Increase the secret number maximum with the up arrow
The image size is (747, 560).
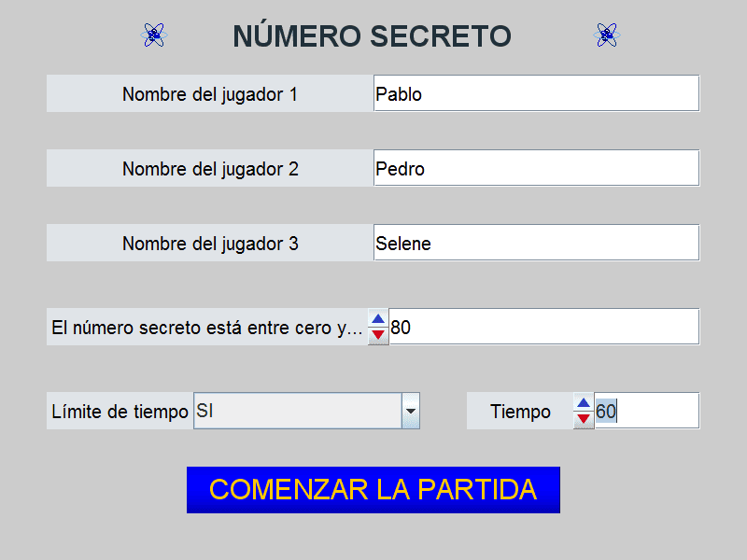click(378, 319)
